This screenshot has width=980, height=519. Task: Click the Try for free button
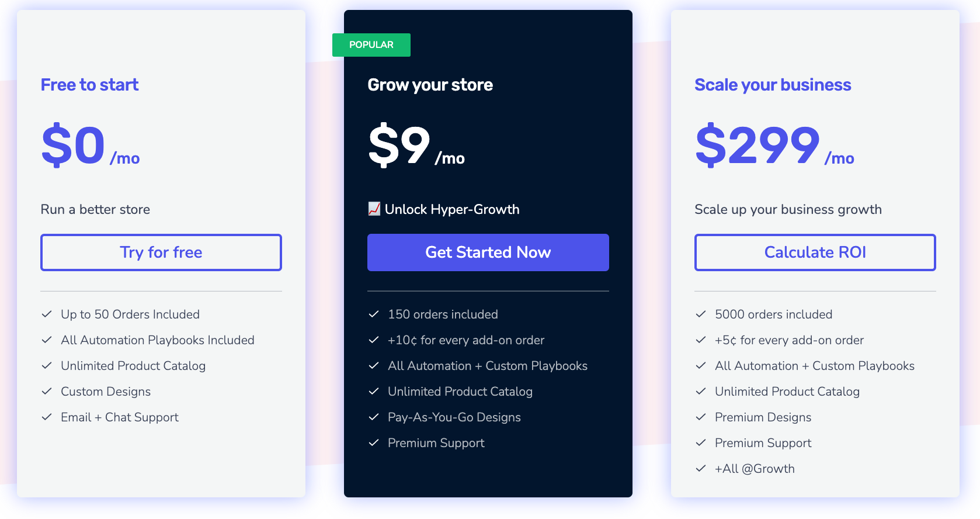click(x=161, y=252)
